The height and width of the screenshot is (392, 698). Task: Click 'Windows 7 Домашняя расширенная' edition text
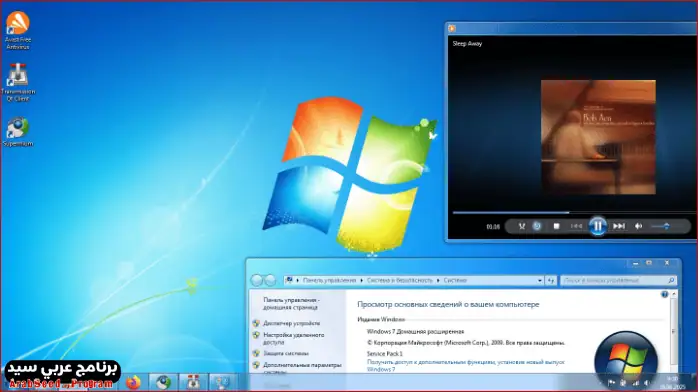coord(415,331)
